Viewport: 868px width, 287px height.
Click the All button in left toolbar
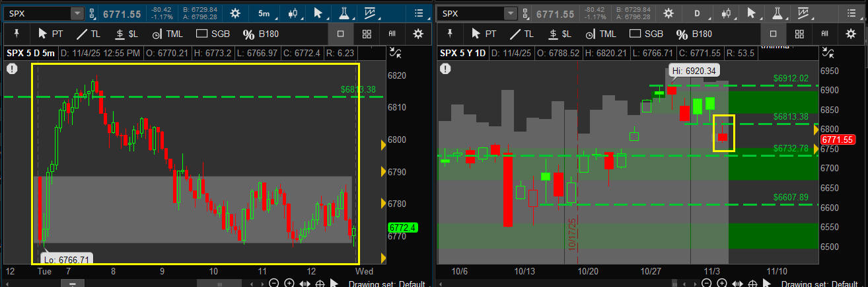[x=392, y=34]
